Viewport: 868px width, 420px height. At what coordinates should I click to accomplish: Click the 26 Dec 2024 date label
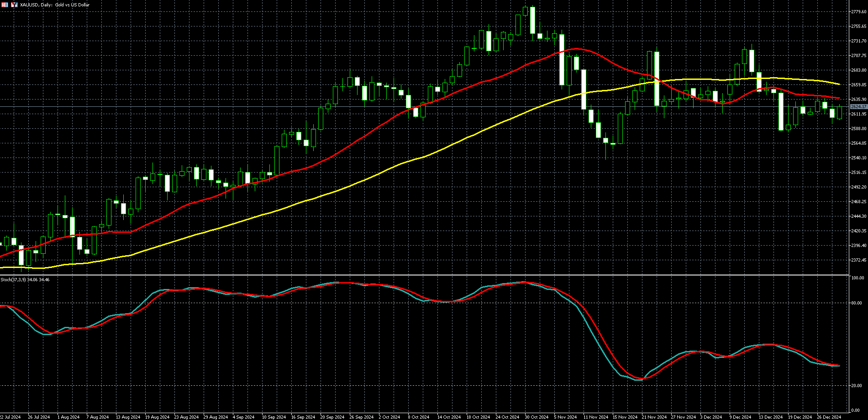[x=829, y=417]
